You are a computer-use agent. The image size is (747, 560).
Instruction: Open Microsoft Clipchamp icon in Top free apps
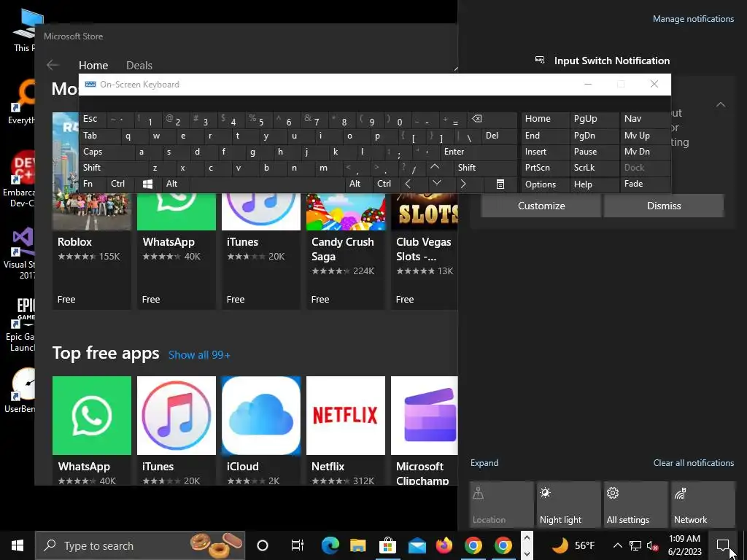click(424, 415)
